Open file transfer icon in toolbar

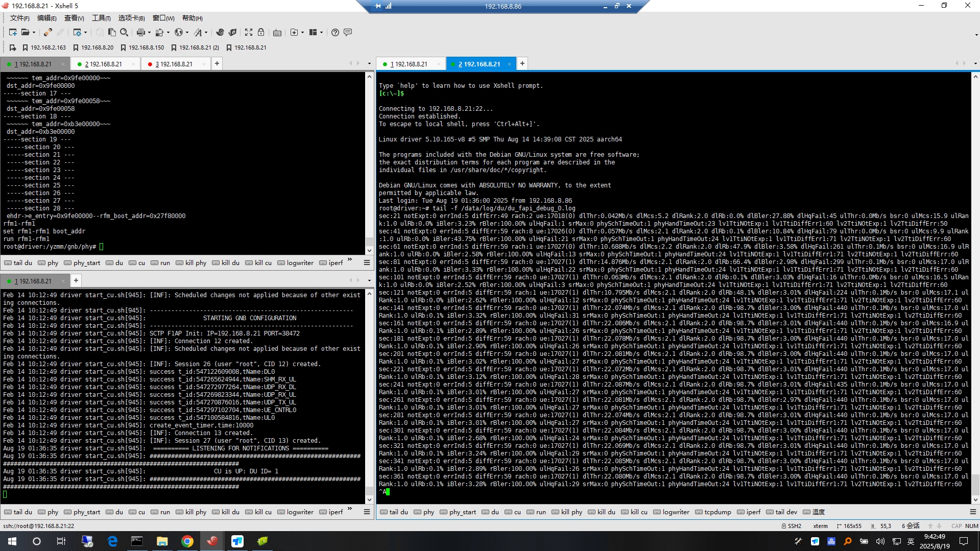pyautogui.click(x=159, y=32)
